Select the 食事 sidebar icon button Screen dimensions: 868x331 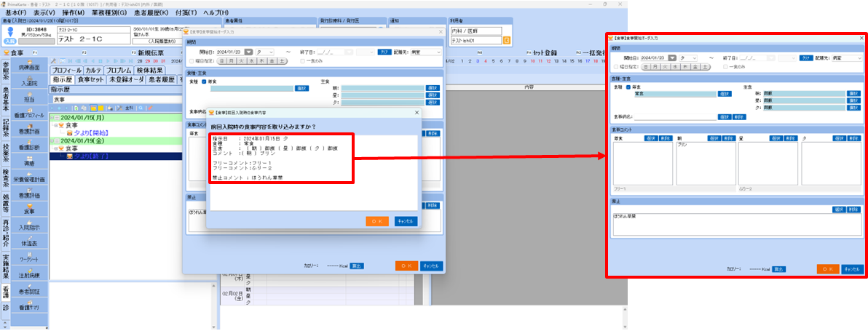tap(29, 208)
